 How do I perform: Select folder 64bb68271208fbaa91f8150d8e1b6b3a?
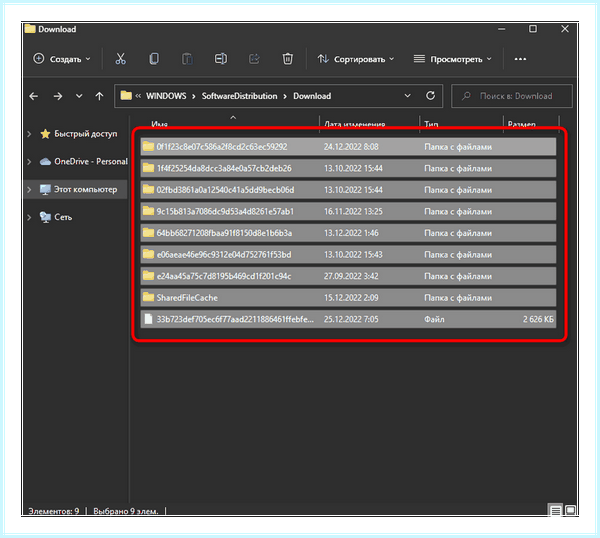tap(348, 233)
